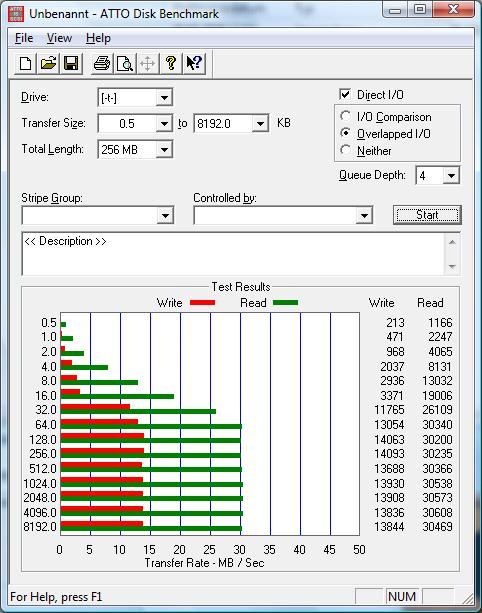Click the write value 14093
Image resolution: width=482 pixels, height=613 pixels.
coord(389,453)
